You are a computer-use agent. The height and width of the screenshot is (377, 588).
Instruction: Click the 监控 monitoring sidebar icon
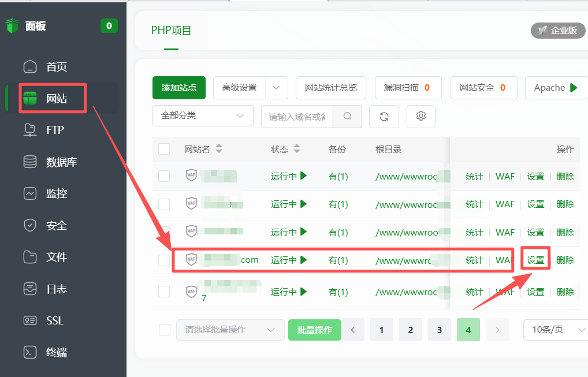tap(29, 193)
